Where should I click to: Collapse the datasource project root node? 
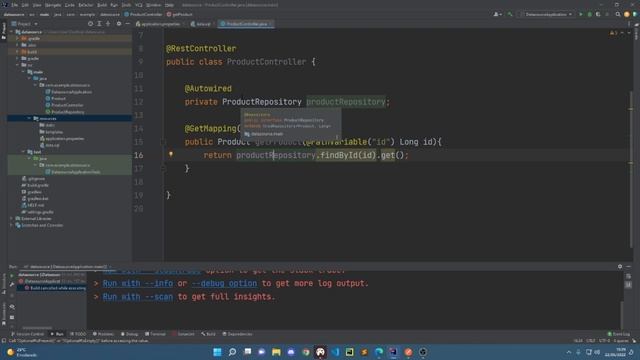tap(12, 32)
